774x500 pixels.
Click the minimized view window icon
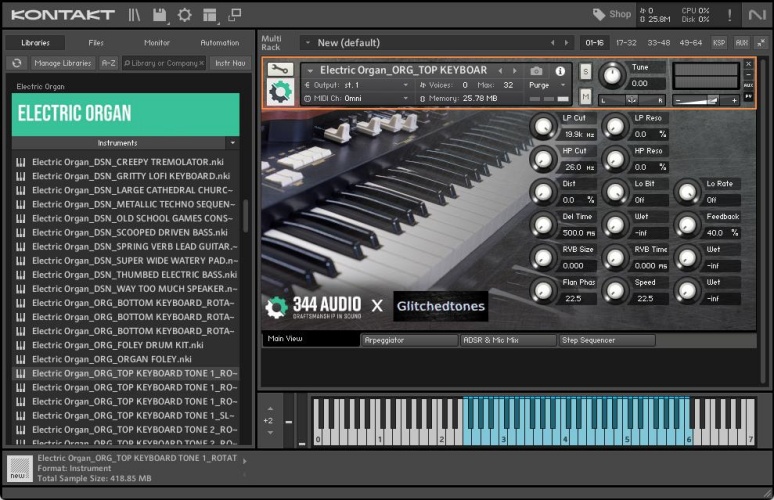(234, 15)
